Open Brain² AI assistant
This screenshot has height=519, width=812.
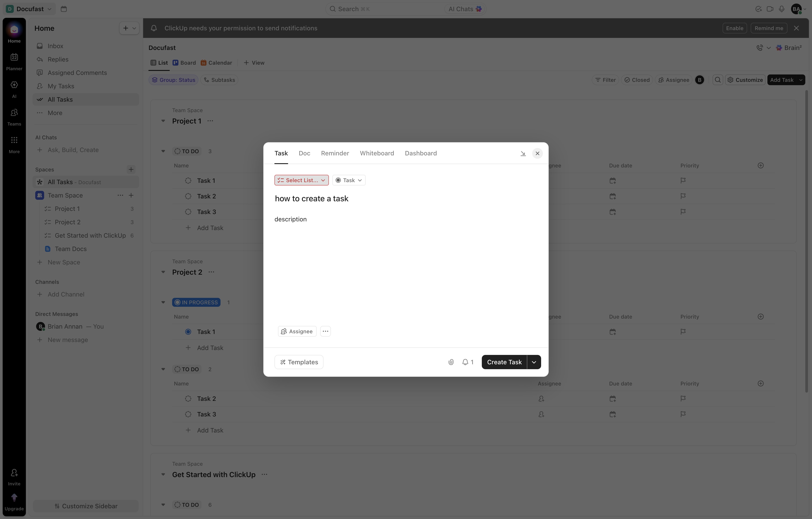coord(789,48)
